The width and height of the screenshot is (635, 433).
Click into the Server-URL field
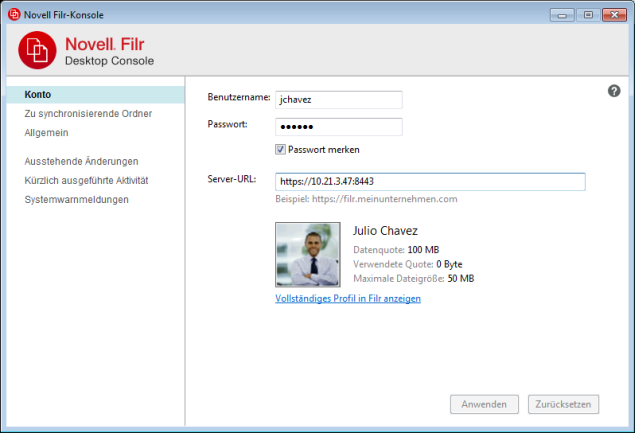coord(430,181)
